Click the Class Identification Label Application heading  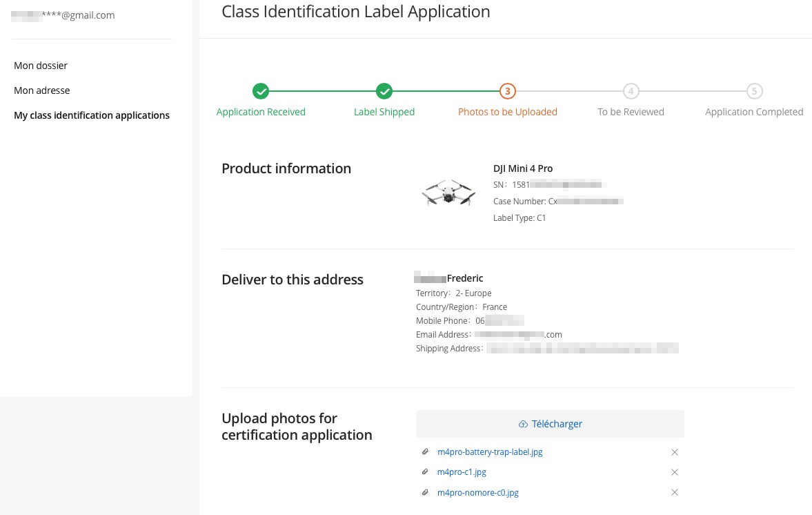coord(356,12)
